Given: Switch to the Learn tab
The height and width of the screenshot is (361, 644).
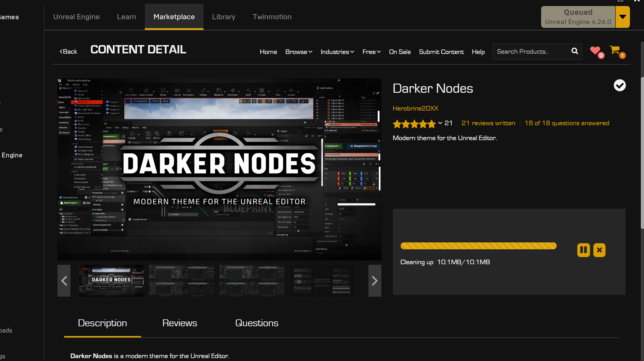Looking at the screenshot, I should coord(126,17).
